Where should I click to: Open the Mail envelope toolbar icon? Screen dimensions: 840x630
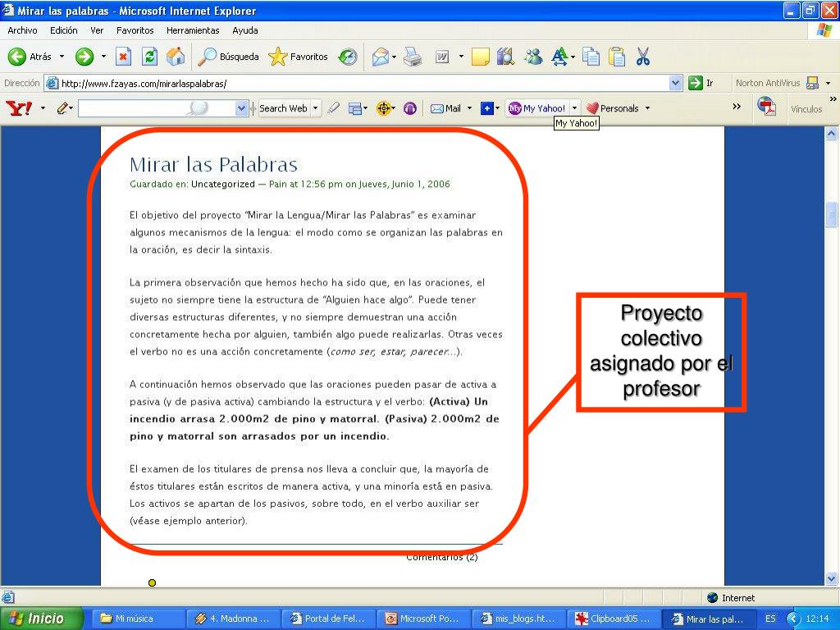point(380,57)
